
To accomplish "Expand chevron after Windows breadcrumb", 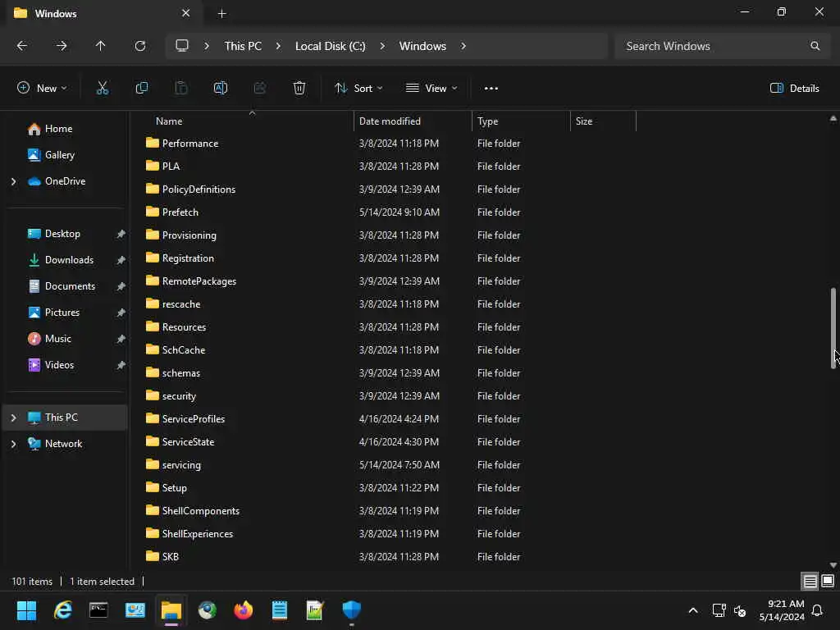I will pos(463,46).
